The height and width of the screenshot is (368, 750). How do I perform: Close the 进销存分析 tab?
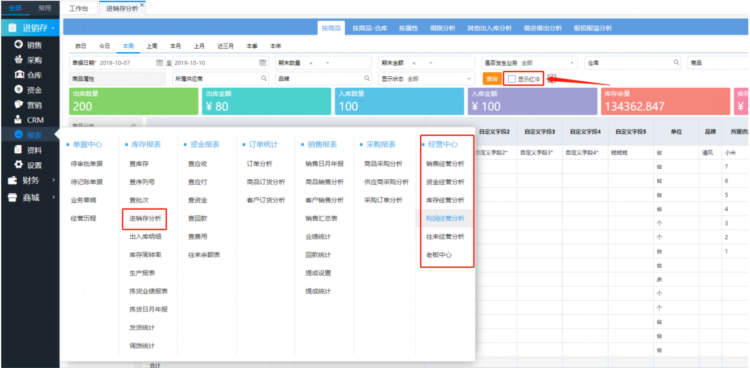pyautogui.click(x=142, y=5)
